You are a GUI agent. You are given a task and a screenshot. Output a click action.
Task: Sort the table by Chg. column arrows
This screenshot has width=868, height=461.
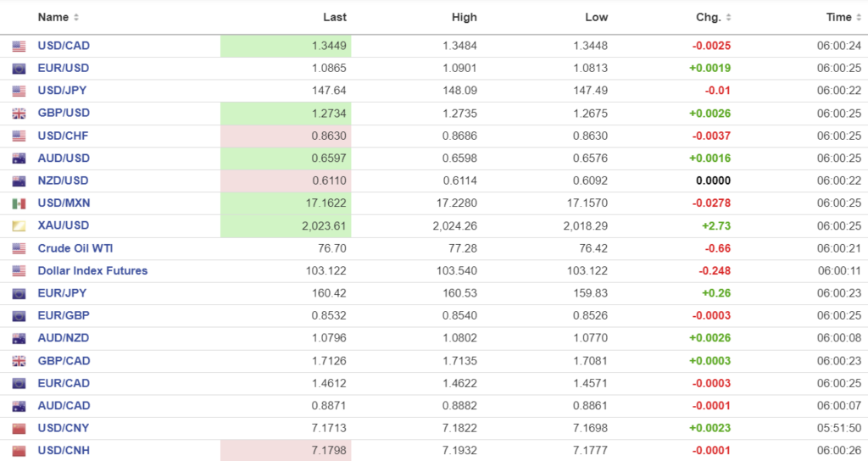[x=729, y=18]
